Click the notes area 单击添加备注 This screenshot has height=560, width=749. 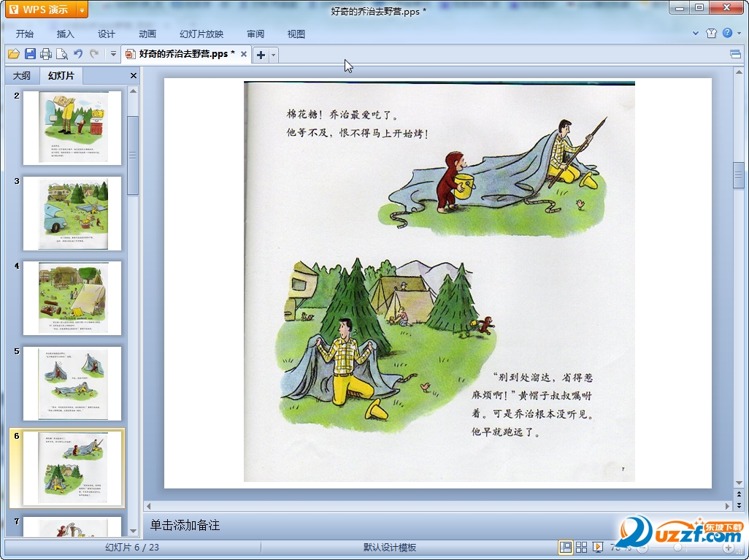[x=185, y=525]
